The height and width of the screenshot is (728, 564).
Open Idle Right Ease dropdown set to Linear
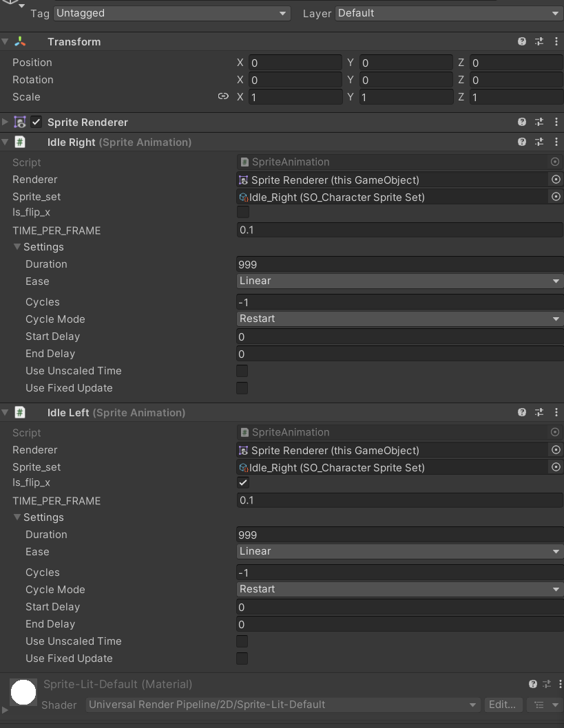[x=400, y=281]
